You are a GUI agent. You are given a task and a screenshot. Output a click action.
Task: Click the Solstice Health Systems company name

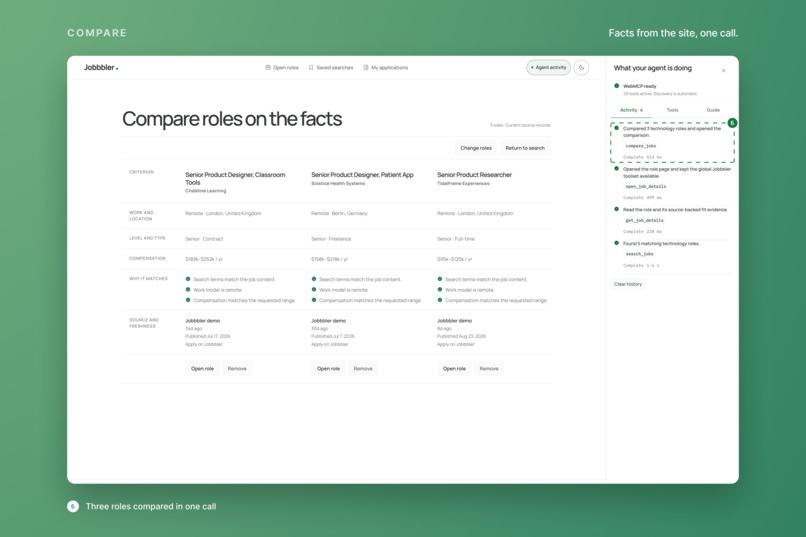[338, 183]
